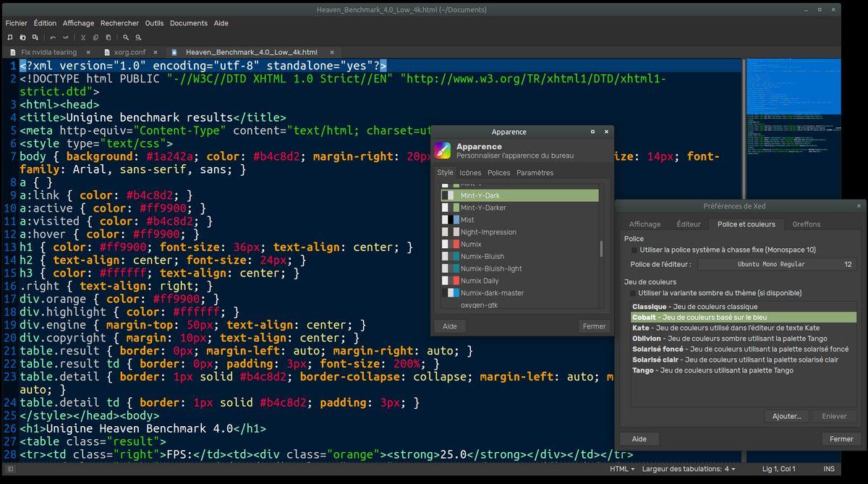The width and height of the screenshot is (868, 484).
Task: Select the Numix Daily theme swatch
Action: (x=449, y=281)
